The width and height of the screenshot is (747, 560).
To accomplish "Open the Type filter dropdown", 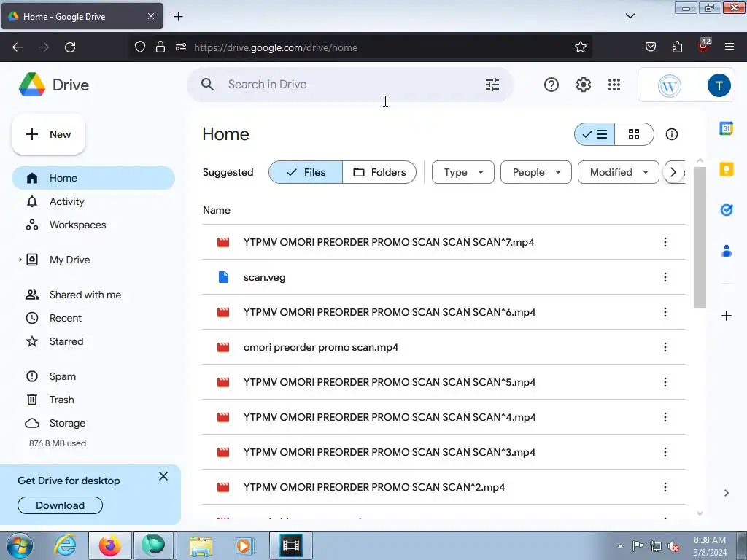I will coord(463,172).
